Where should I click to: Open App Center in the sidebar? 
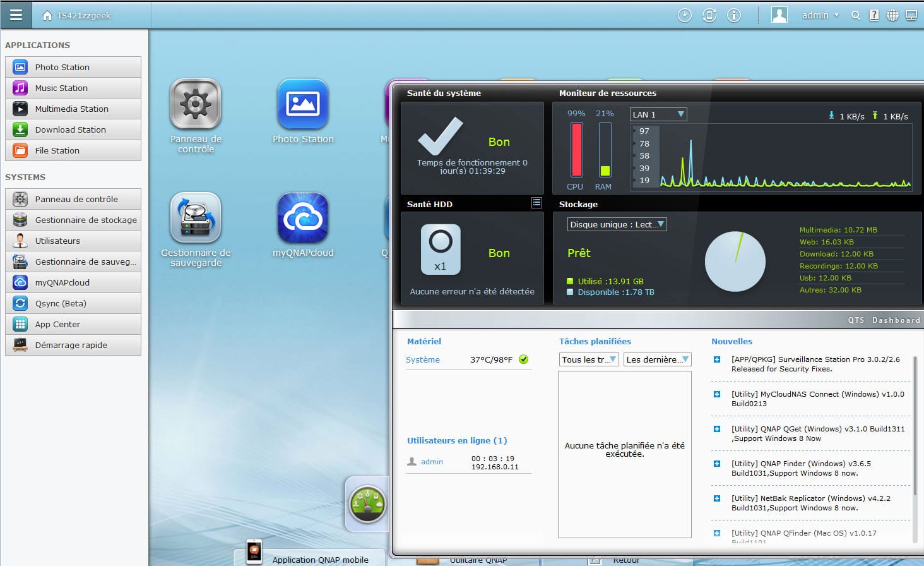73,324
